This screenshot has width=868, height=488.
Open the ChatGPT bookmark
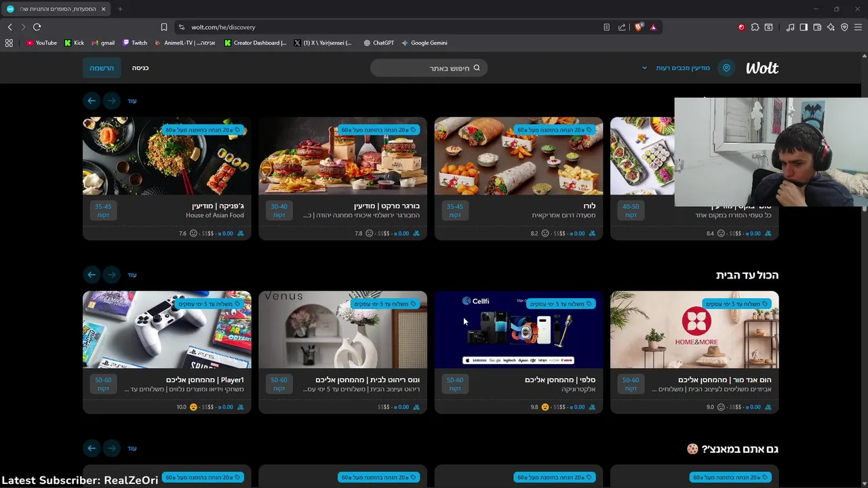tap(378, 43)
